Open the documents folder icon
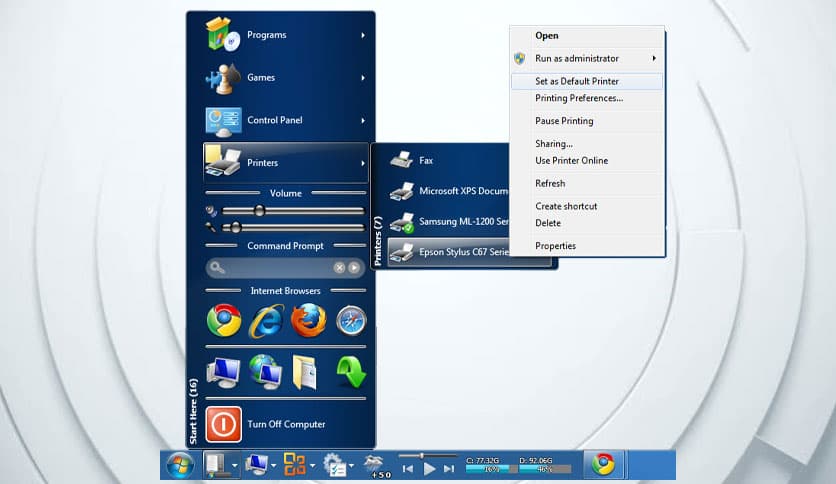 305,372
